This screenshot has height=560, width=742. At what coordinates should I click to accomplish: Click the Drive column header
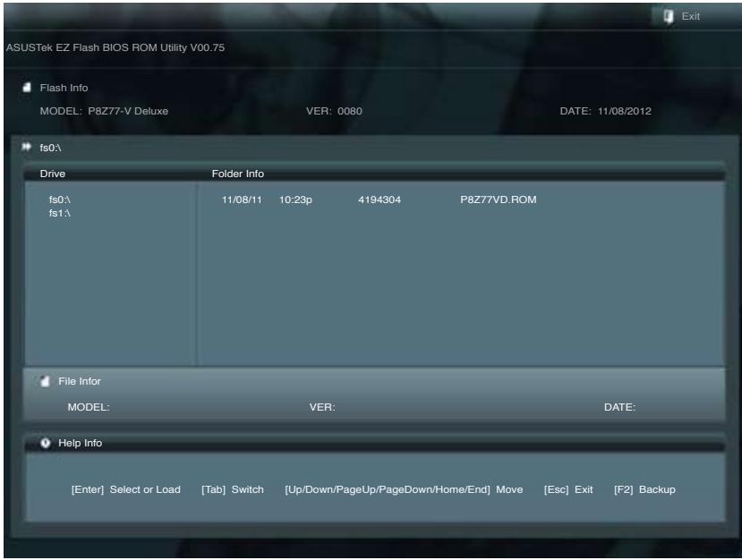pyautogui.click(x=52, y=173)
